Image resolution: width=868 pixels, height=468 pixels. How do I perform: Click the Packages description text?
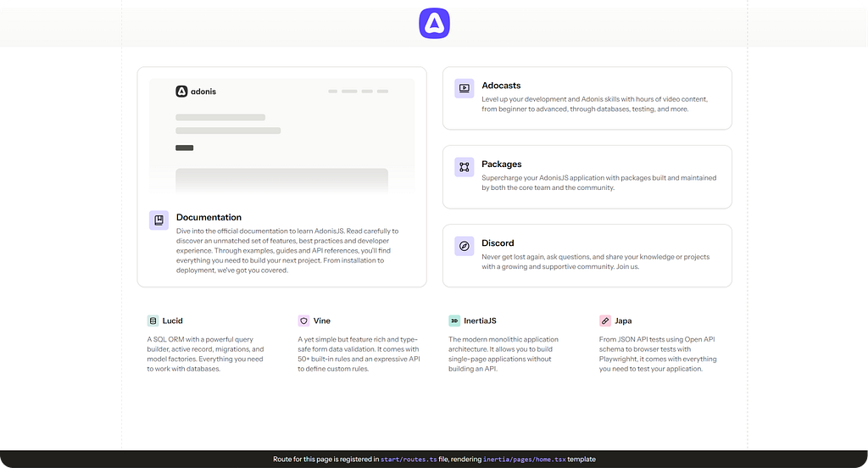599,183
